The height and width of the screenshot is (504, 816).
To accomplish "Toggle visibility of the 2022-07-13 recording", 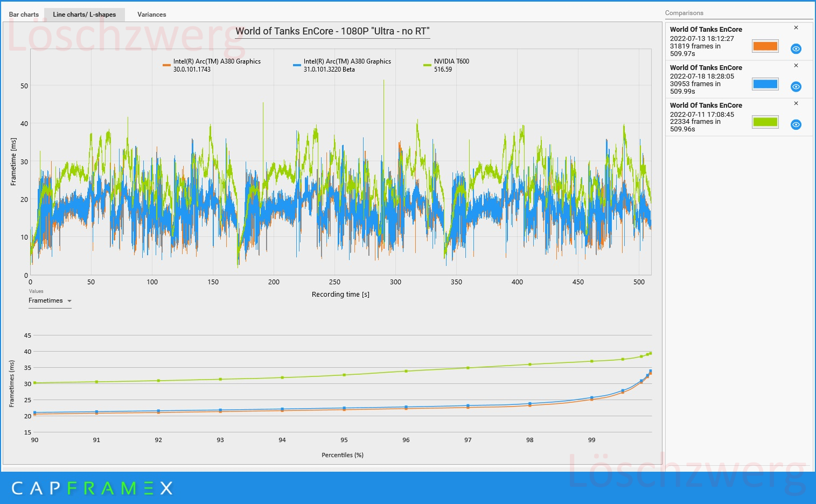I will point(796,49).
